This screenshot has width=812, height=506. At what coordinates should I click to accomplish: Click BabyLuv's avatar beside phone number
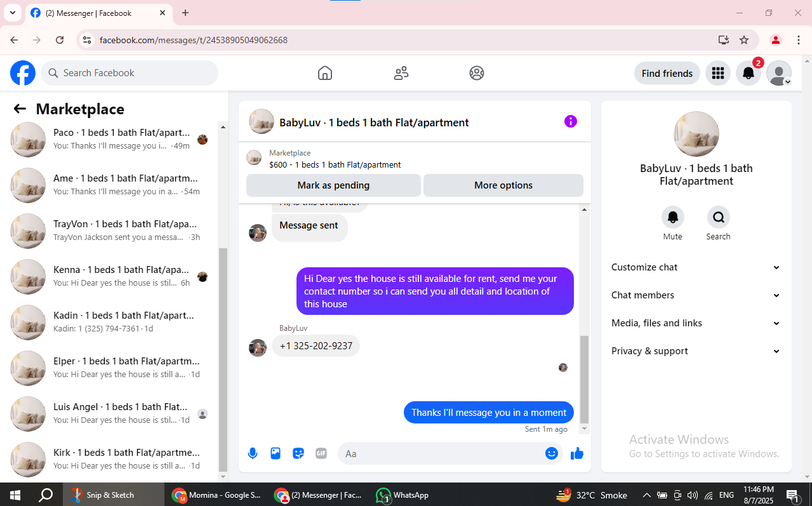coord(258,347)
